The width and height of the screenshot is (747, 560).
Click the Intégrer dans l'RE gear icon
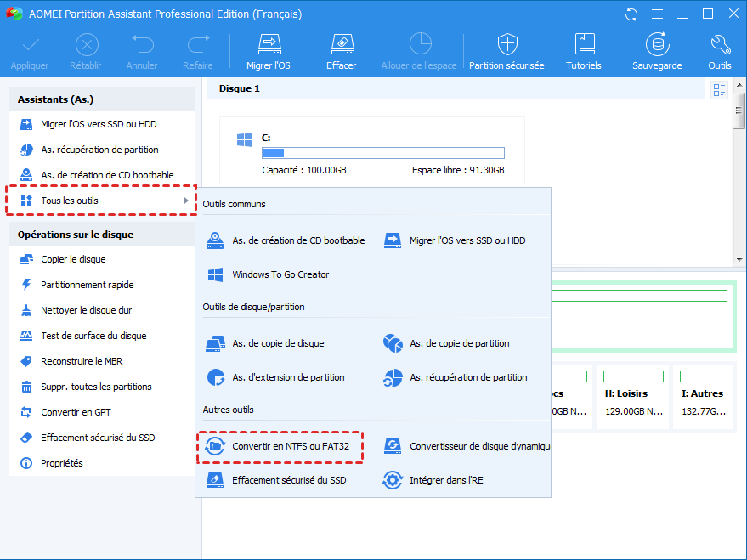coord(393,480)
